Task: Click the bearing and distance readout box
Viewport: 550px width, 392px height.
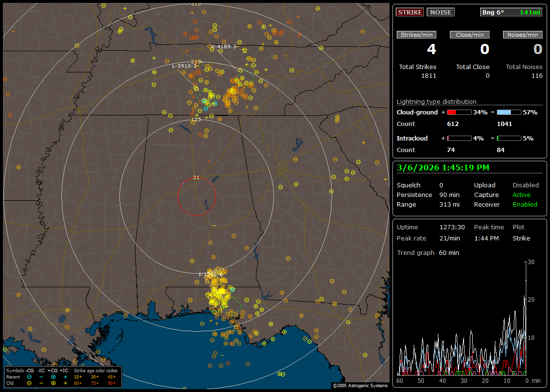Action: (x=511, y=12)
